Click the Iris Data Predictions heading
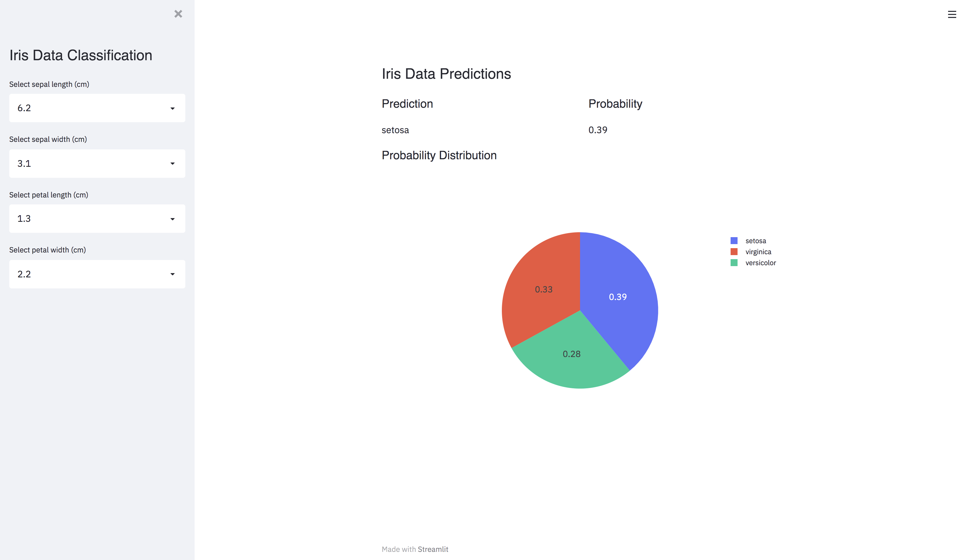 click(447, 74)
